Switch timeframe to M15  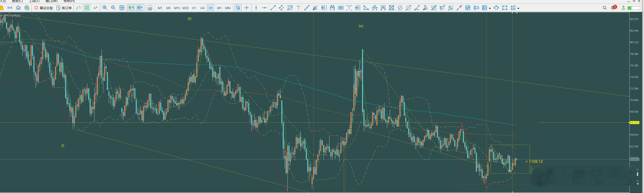[177, 8]
